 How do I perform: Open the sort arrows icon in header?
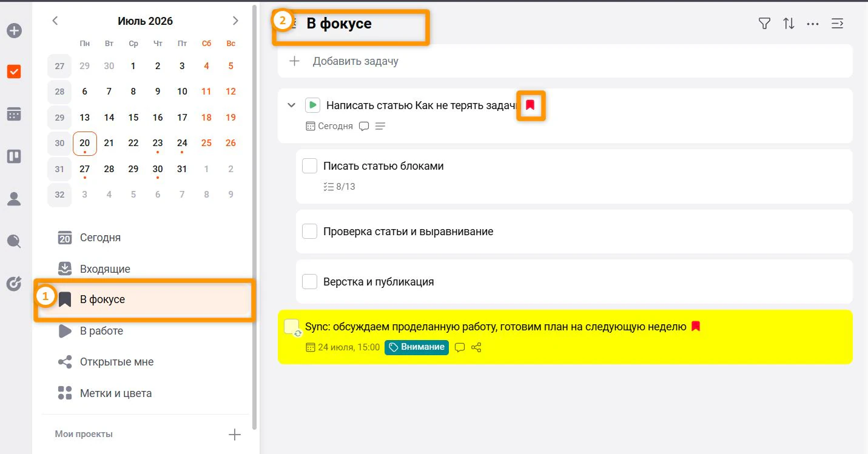click(789, 24)
